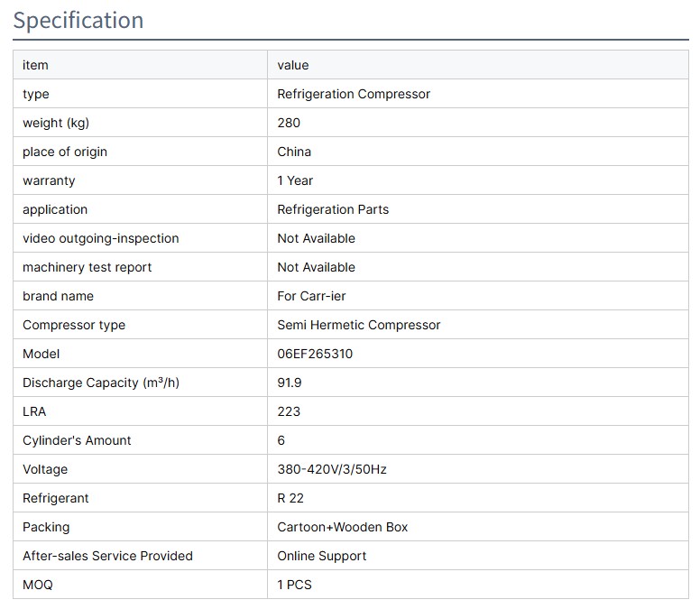Click the Specification heading
Screen dimensions: 700x609
(78, 20)
